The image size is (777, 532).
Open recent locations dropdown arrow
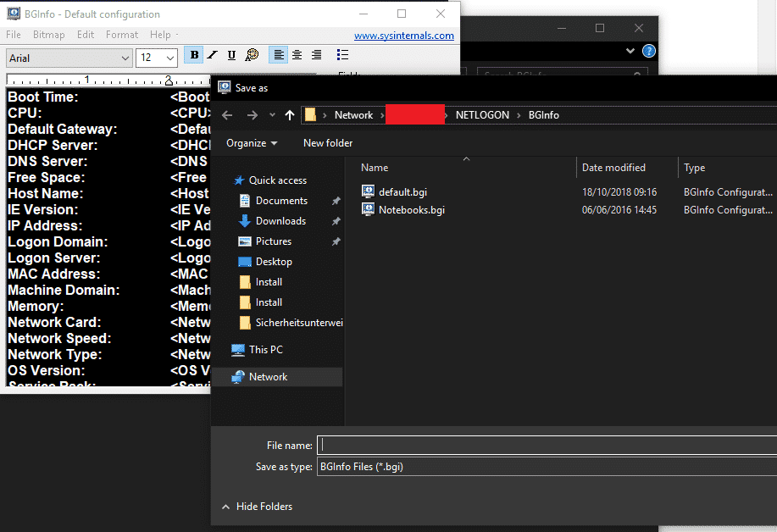pyautogui.click(x=272, y=115)
